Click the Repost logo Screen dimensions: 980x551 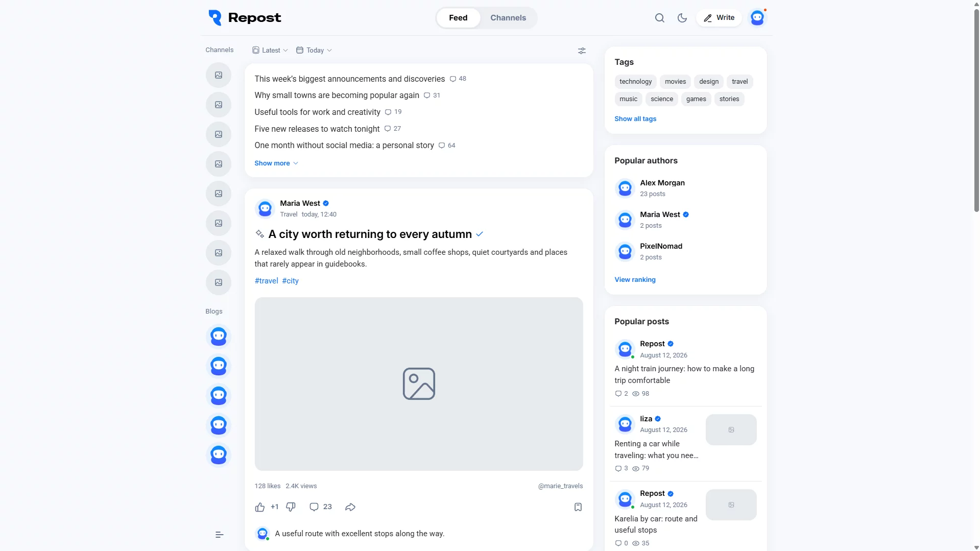245,18
